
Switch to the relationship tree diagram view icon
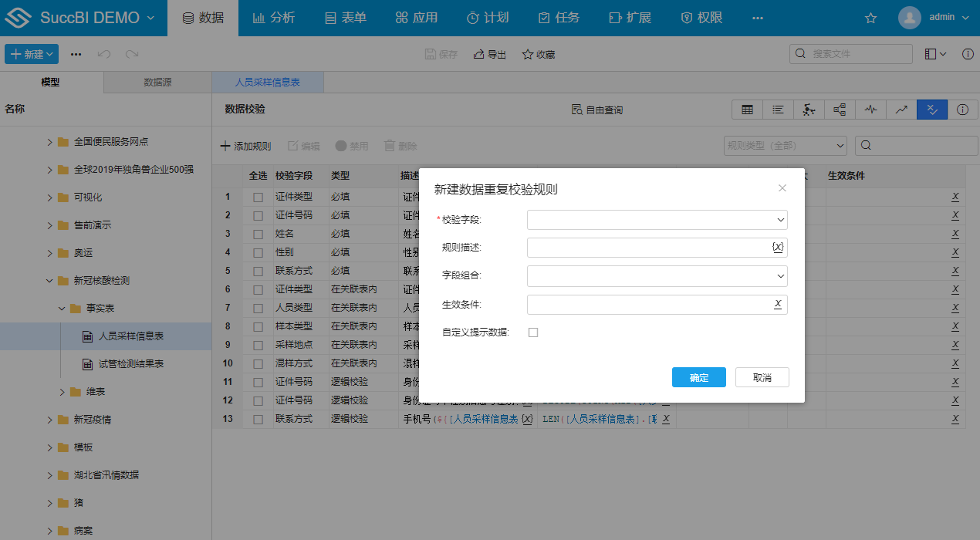coord(840,110)
